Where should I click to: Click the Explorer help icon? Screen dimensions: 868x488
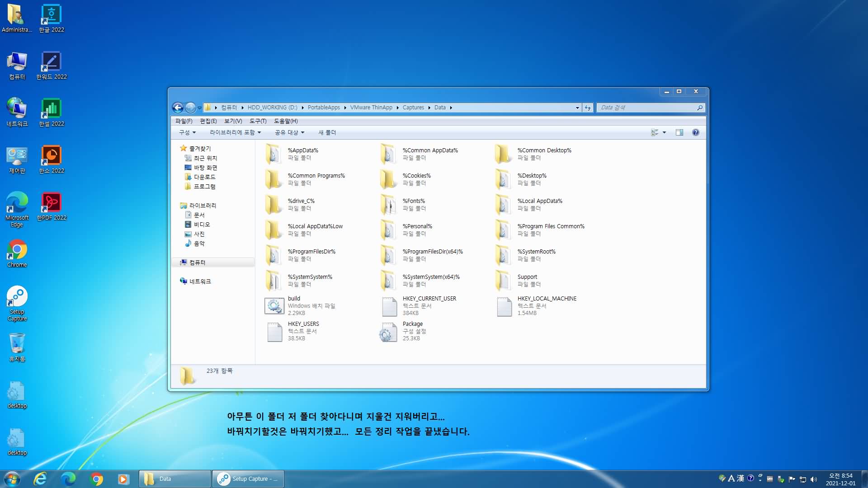tap(696, 132)
